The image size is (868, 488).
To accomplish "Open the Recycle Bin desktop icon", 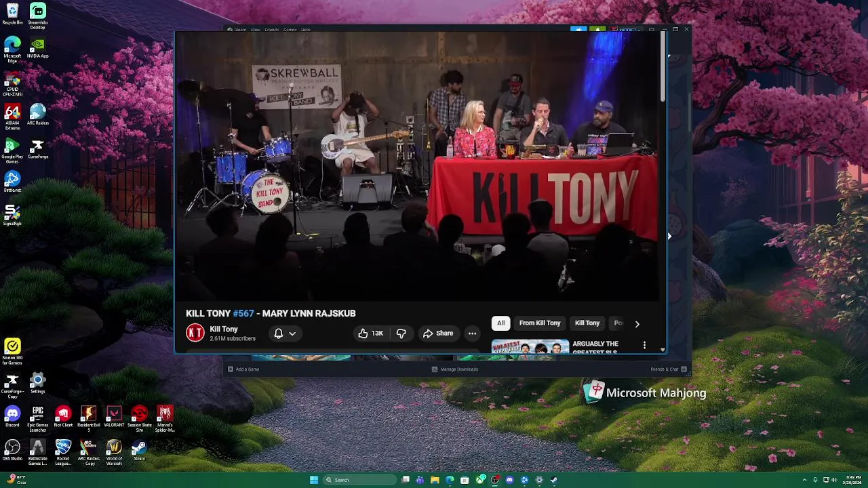I will tap(12, 14).
